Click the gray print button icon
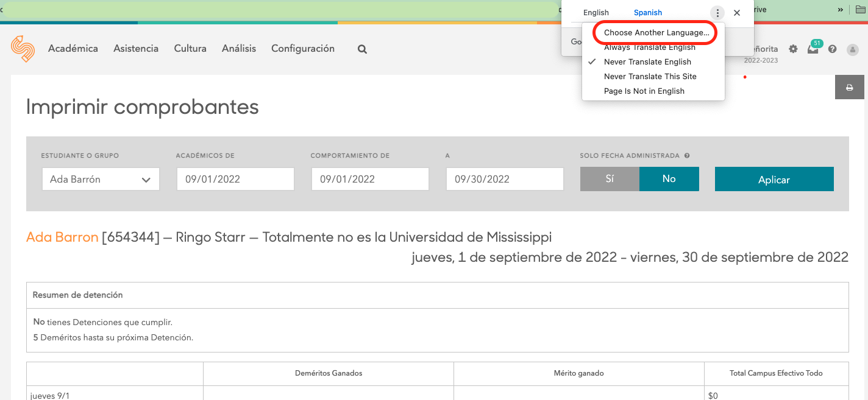This screenshot has width=868, height=400. click(x=849, y=88)
